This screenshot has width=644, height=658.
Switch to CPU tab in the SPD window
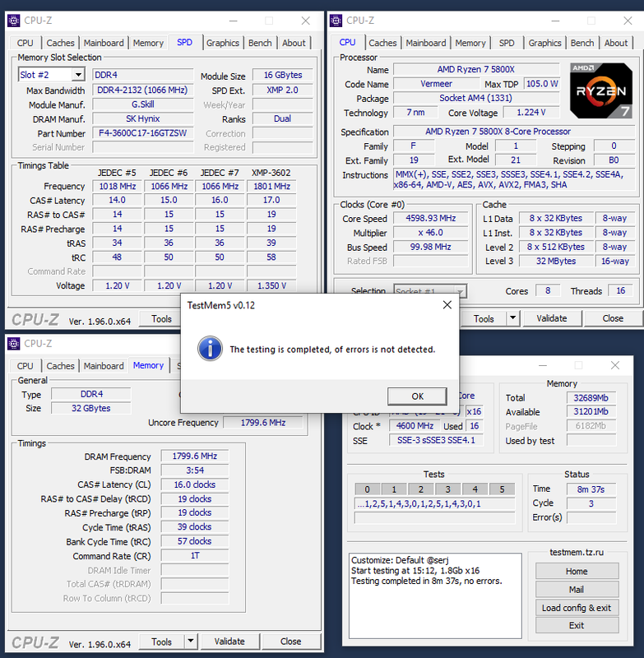coord(25,43)
